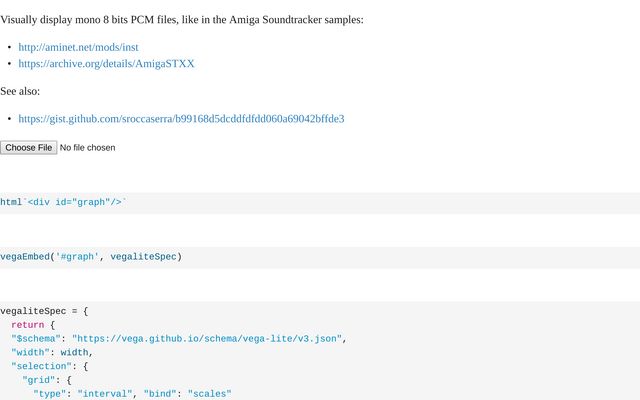
Task: Open the archive.org AmigaSTXX link
Action: pyautogui.click(x=106, y=63)
